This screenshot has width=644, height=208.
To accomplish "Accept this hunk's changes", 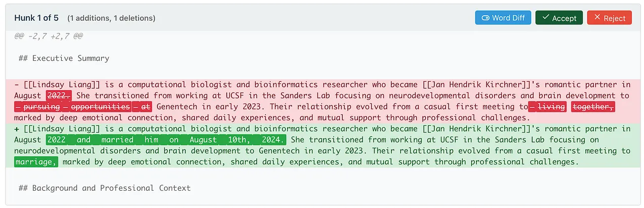I will pyautogui.click(x=559, y=18).
